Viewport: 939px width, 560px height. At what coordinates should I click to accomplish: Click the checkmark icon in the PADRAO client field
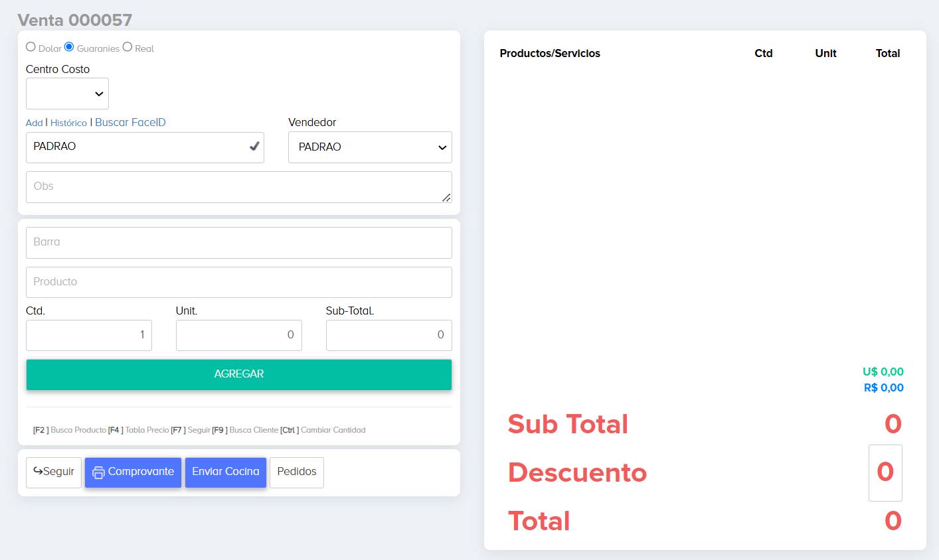point(254,146)
